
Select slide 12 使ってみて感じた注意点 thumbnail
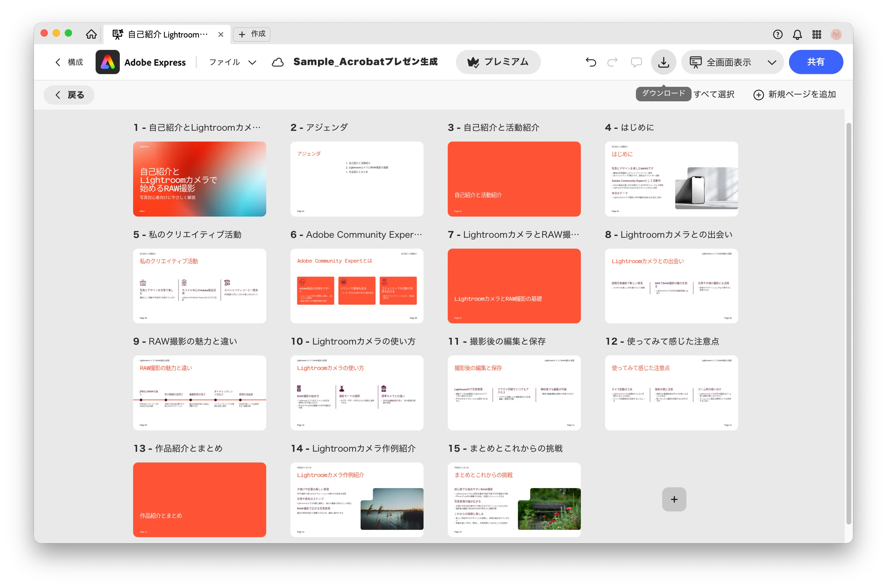pos(671,393)
